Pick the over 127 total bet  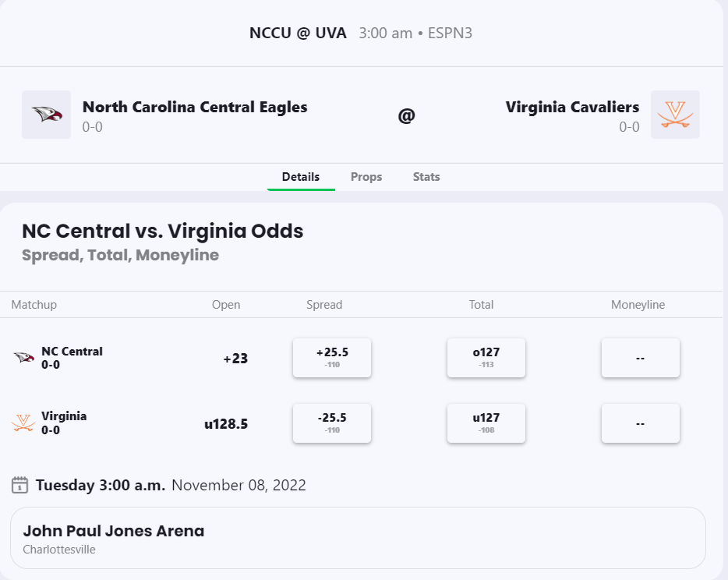tap(486, 358)
